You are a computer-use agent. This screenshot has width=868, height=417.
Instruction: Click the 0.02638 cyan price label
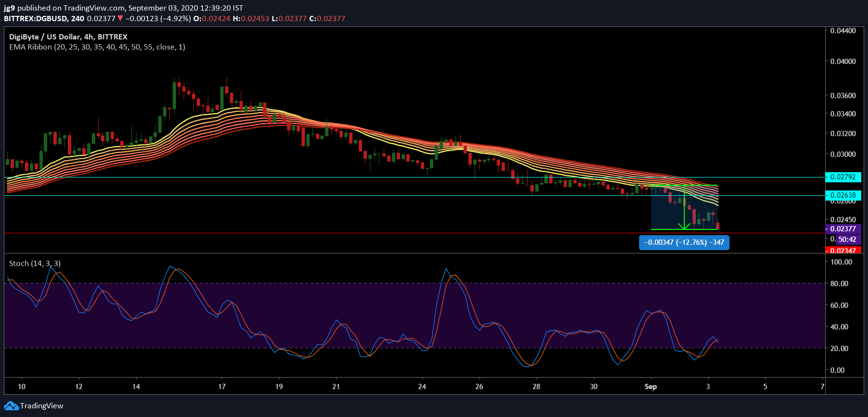[843, 195]
